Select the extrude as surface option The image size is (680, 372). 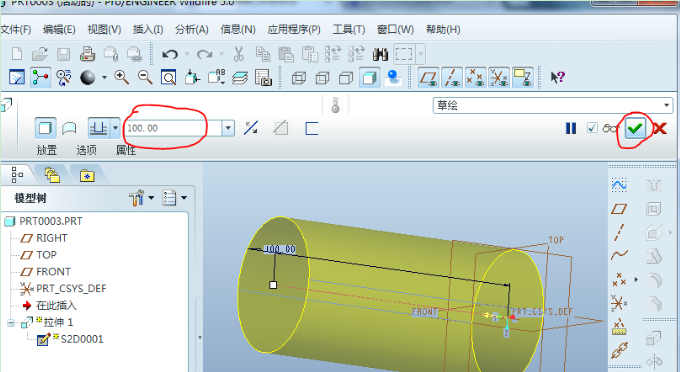coord(69,128)
